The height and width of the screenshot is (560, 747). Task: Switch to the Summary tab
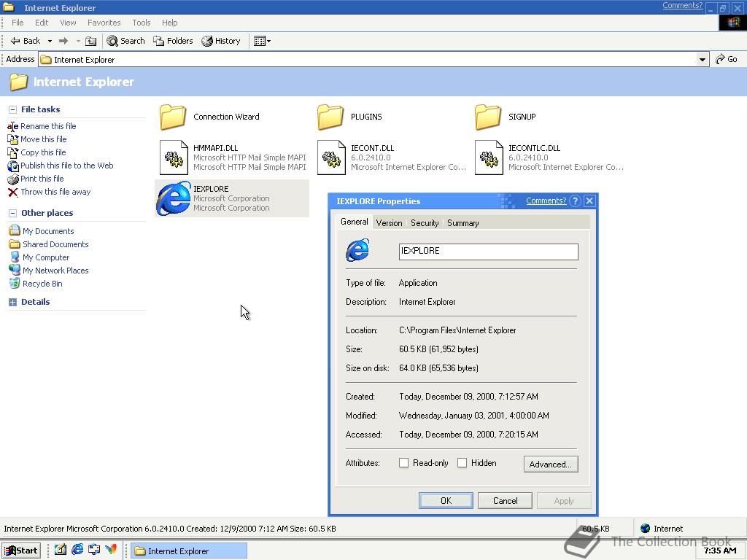462,223
